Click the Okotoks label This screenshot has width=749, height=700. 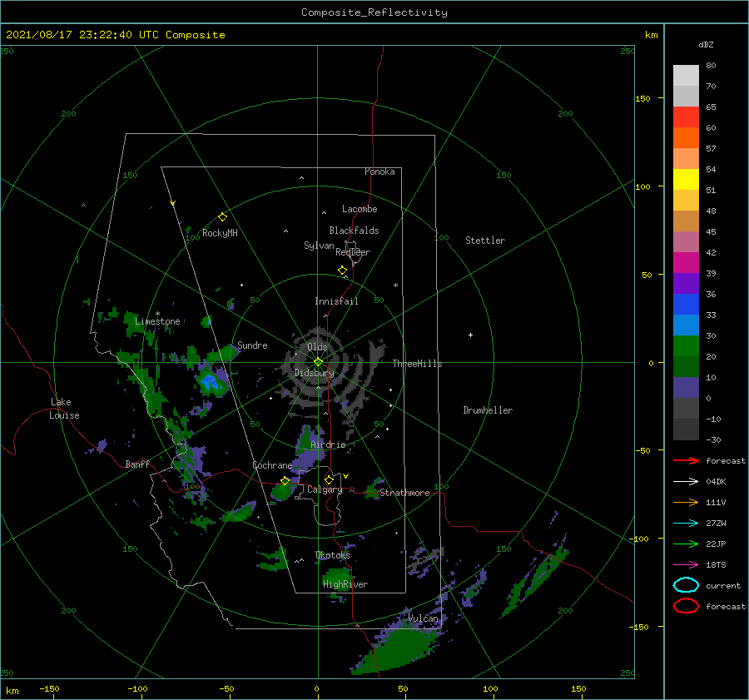coord(333,554)
